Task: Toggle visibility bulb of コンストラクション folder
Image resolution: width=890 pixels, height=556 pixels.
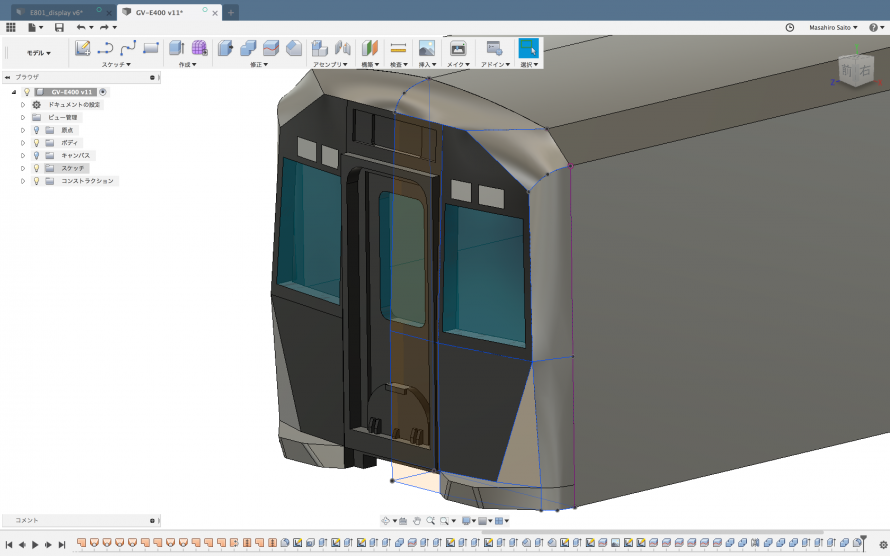Action: [x=37, y=181]
